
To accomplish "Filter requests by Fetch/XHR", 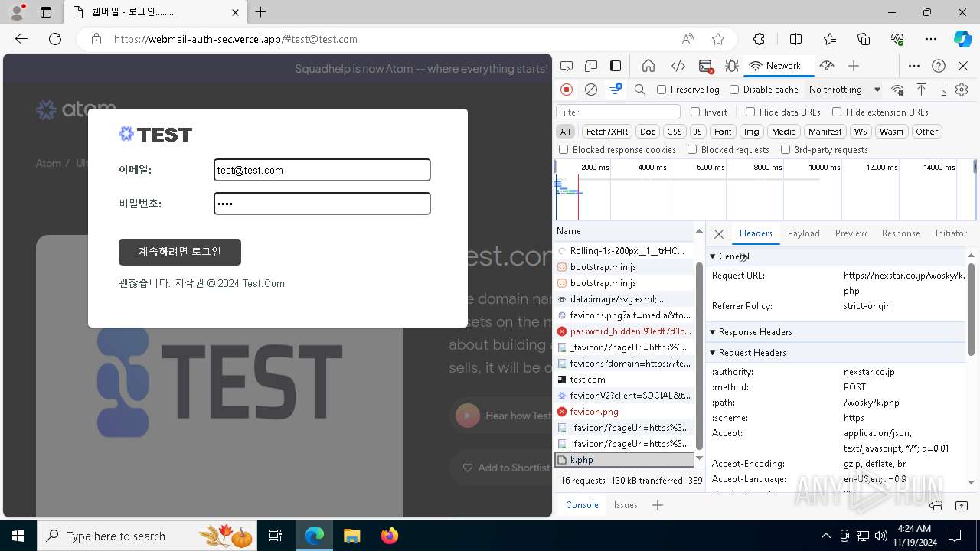I will [607, 132].
